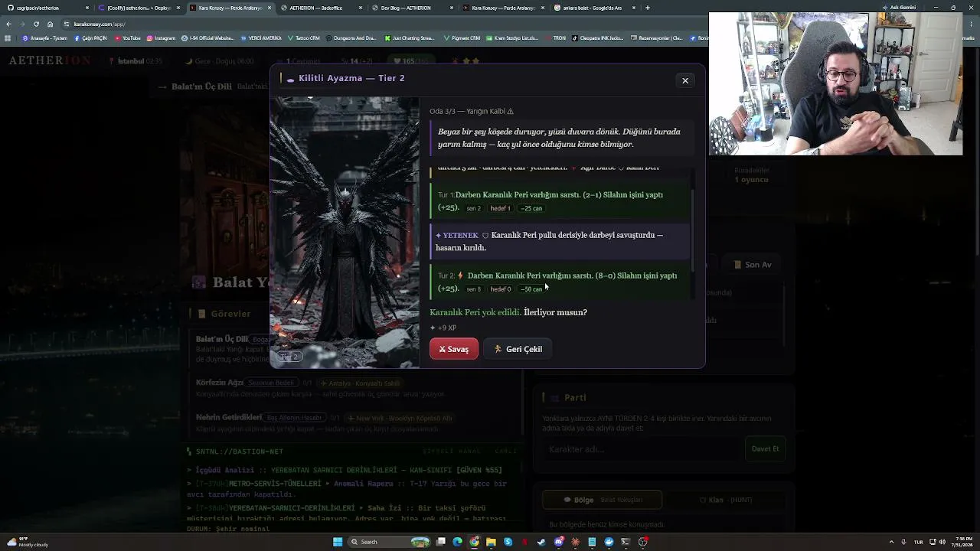
Task: Go to the browser home page
Action: tap(50, 24)
